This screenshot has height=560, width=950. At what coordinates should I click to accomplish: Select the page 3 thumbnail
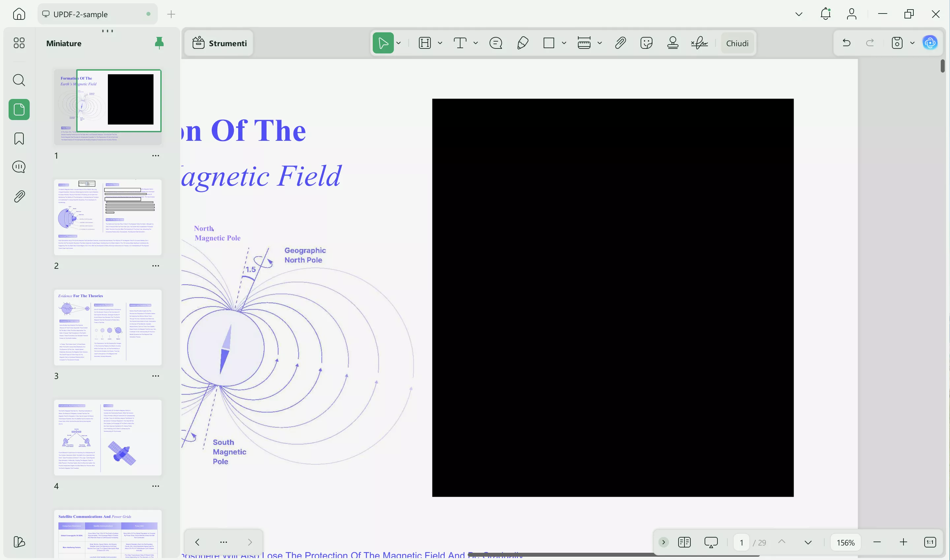click(108, 327)
